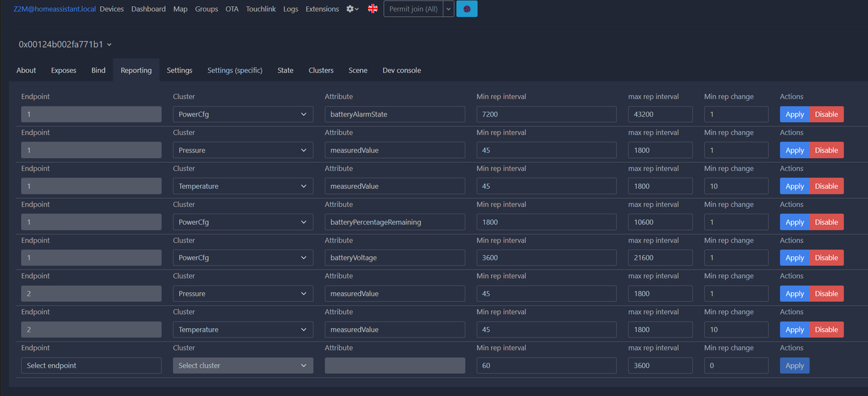868x396 pixels.
Task: Switch to the Settings tab
Action: tap(180, 70)
